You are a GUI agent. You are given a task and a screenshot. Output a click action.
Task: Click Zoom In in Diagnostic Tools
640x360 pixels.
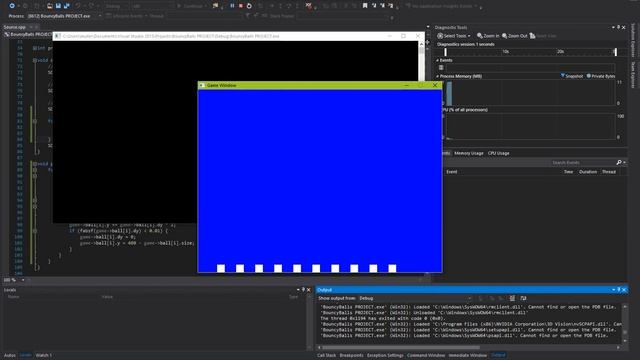tap(488, 36)
